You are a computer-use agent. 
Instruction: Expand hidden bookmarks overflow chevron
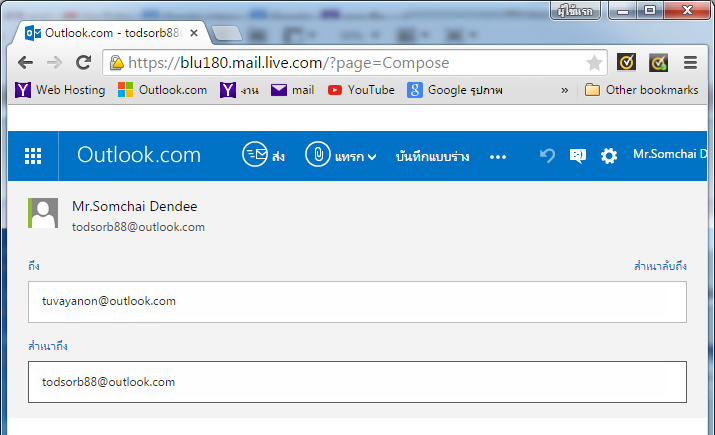[x=565, y=90]
